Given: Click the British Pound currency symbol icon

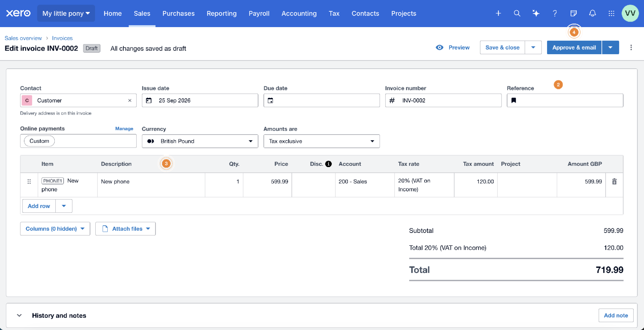Looking at the screenshot, I should (x=150, y=141).
